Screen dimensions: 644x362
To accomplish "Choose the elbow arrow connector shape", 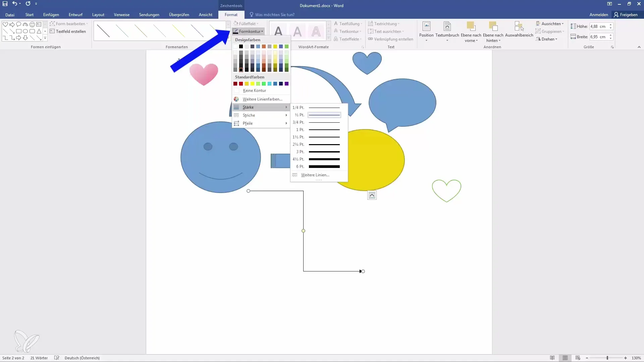I will (12, 38).
